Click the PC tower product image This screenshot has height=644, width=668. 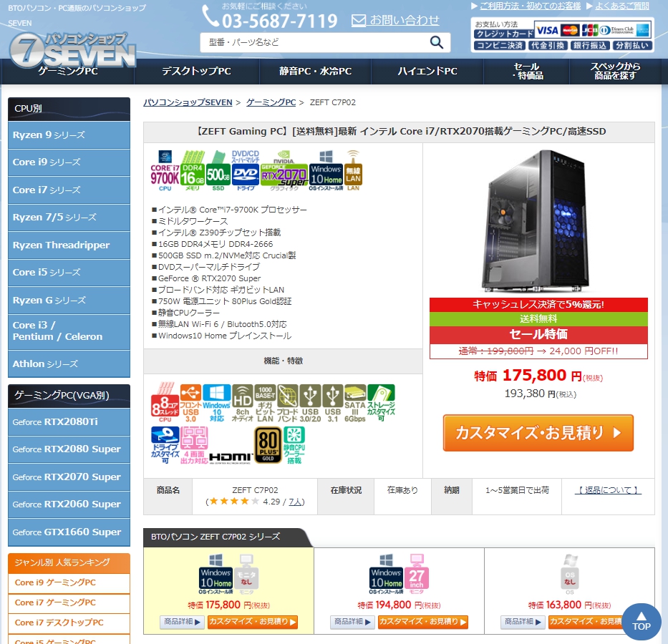click(x=537, y=220)
